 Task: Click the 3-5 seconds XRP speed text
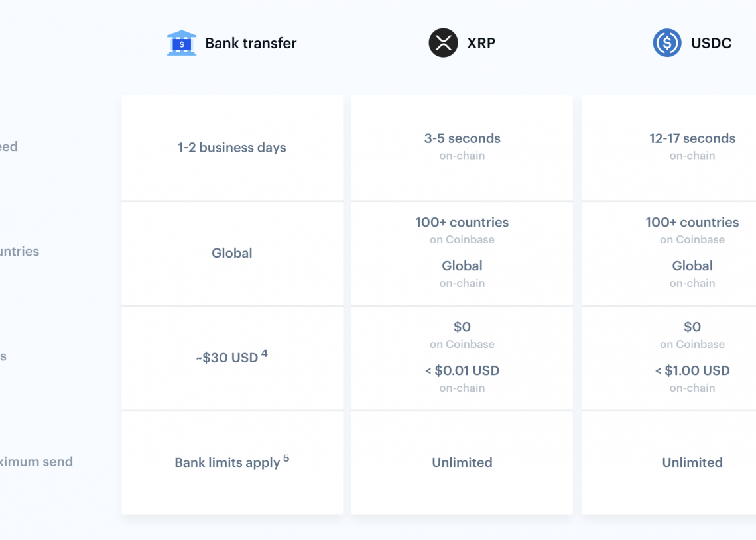pos(462,138)
